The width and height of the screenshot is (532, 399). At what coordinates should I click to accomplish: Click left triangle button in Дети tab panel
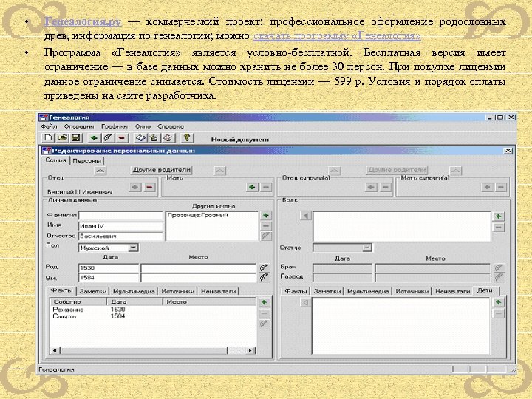306,302
